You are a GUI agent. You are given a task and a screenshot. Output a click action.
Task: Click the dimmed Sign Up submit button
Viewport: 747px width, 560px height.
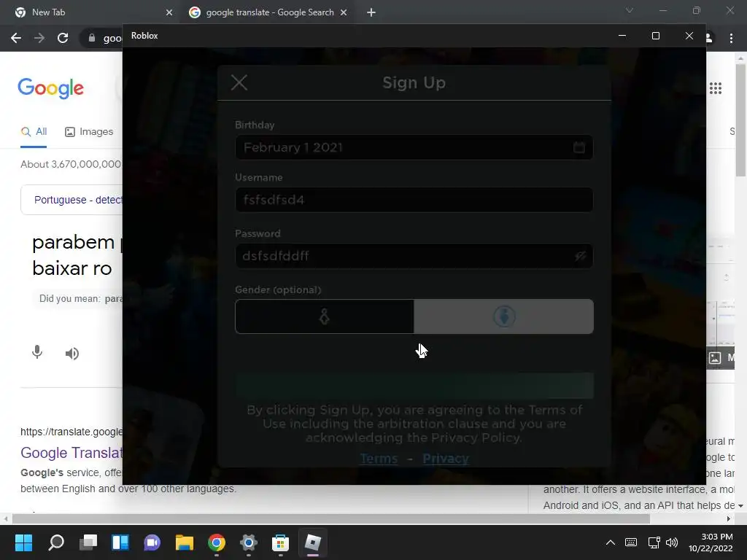(414, 385)
